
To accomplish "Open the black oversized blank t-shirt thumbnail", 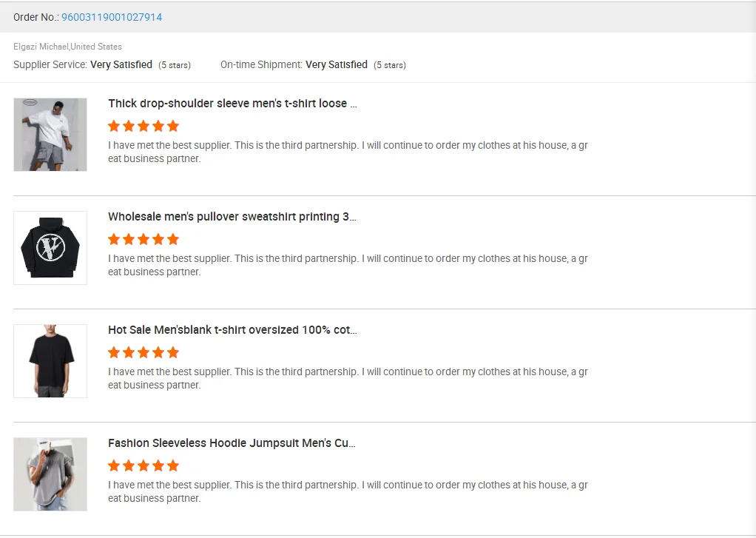I will [50, 361].
